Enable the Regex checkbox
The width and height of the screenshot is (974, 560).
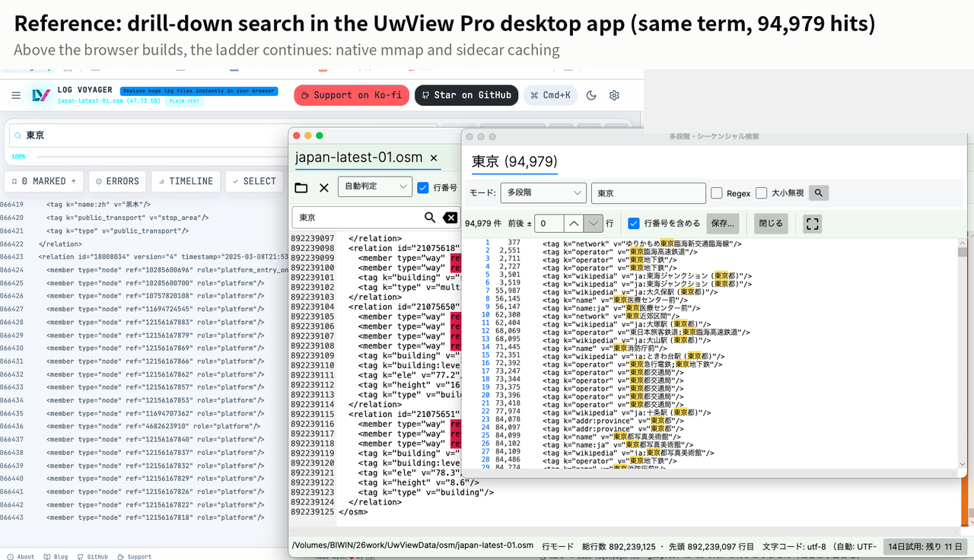coord(717,193)
